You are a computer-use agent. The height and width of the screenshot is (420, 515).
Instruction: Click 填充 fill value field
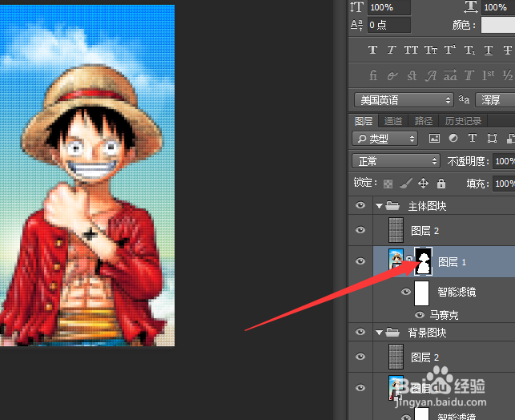504,184
